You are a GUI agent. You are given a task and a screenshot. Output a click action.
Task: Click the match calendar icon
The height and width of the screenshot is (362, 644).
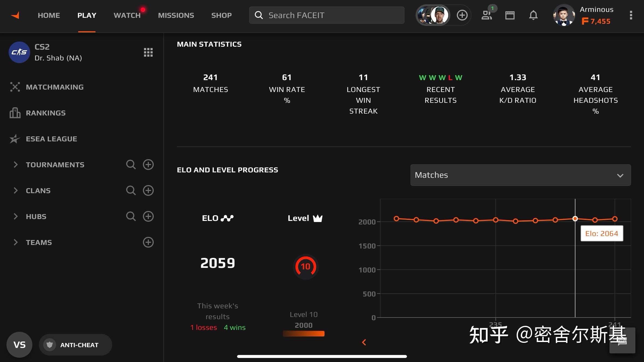pyautogui.click(x=510, y=15)
